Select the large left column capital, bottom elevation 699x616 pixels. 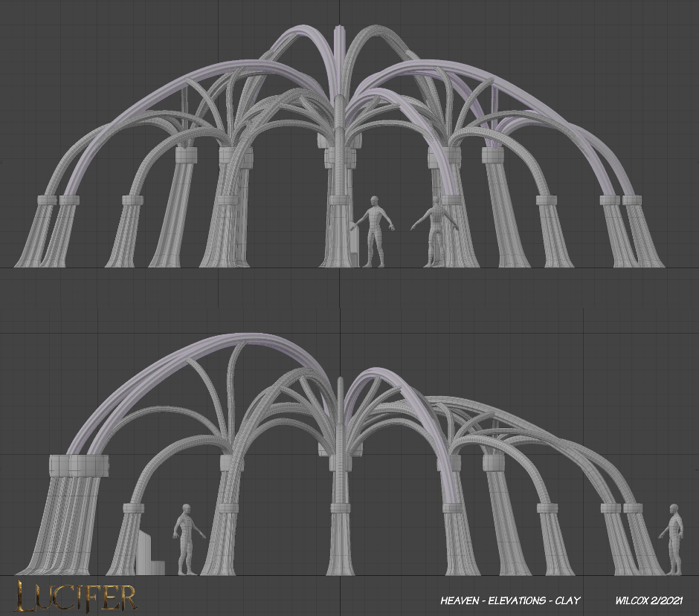(79, 466)
